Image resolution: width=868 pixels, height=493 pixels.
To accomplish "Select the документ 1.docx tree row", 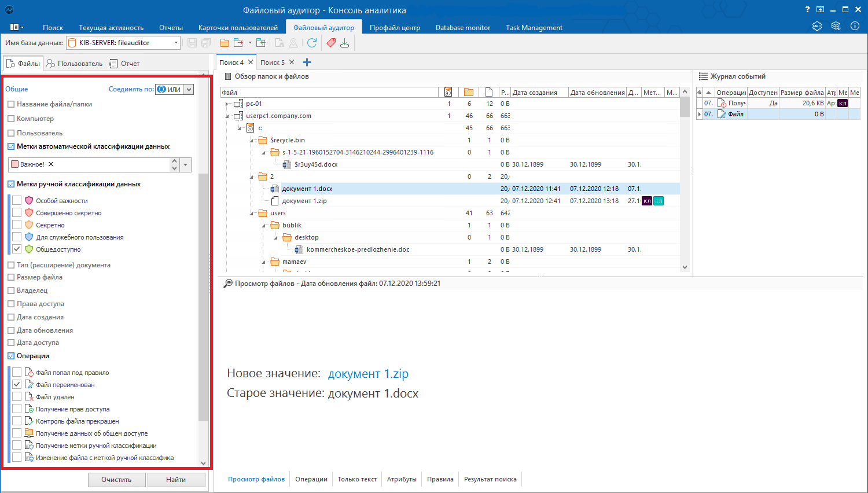I will point(450,189).
